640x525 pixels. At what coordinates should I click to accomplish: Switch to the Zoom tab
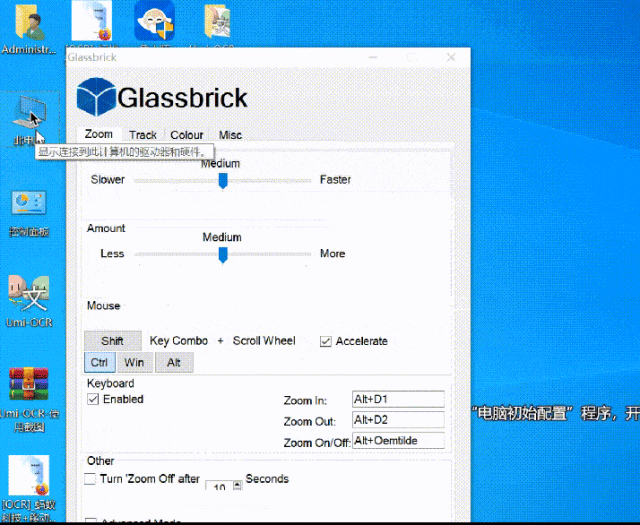tap(99, 134)
